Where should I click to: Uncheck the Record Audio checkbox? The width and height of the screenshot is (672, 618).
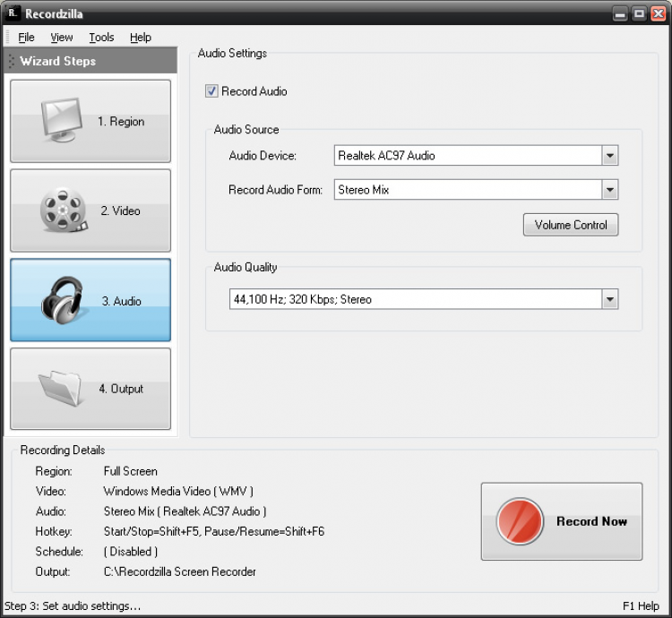click(x=211, y=91)
